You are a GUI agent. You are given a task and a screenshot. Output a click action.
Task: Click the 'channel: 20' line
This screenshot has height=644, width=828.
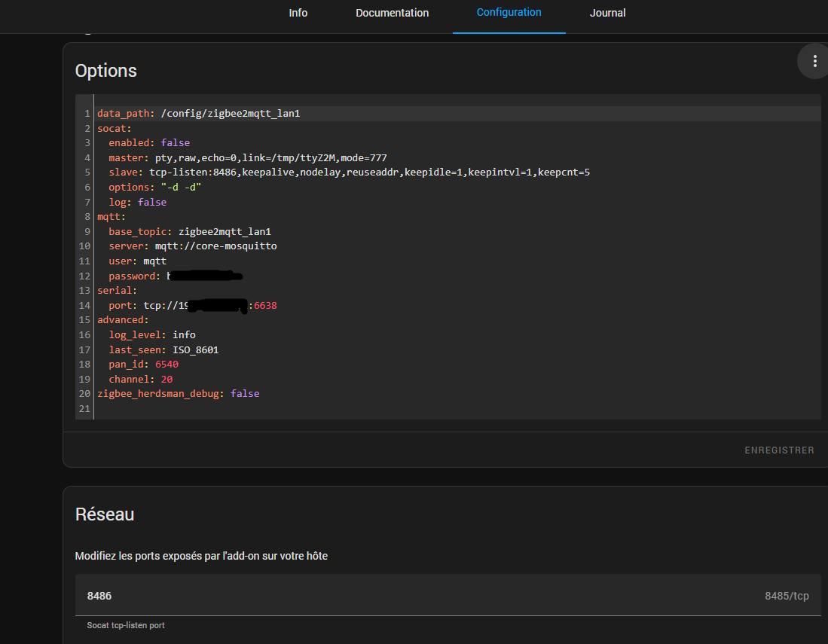tap(140, 379)
